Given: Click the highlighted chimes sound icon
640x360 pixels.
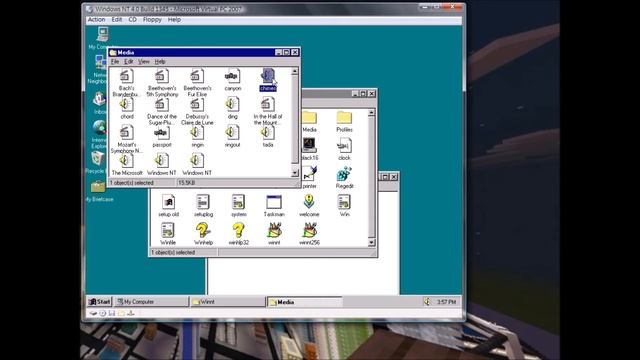Looking at the screenshot, I should (268, 76).
